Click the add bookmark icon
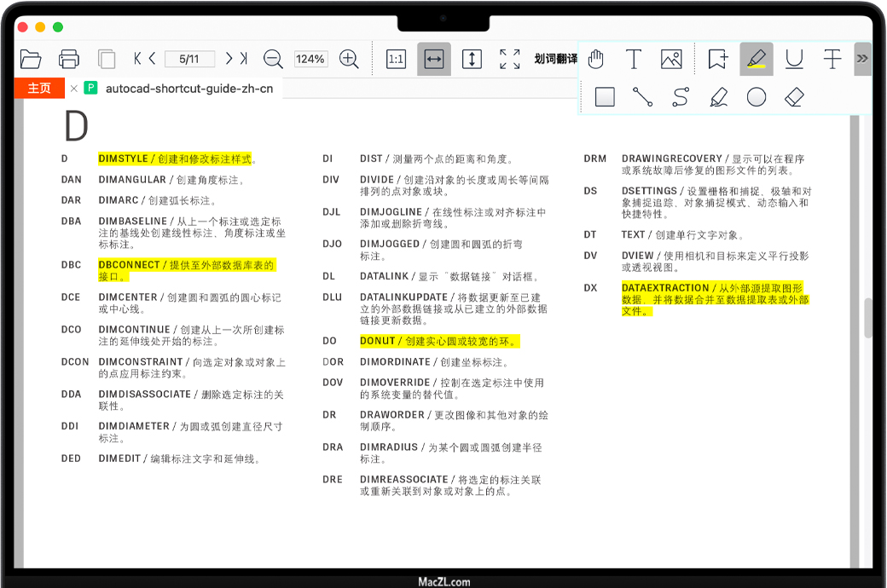Viewport: 887px width, 588px height. coord(718,59)
